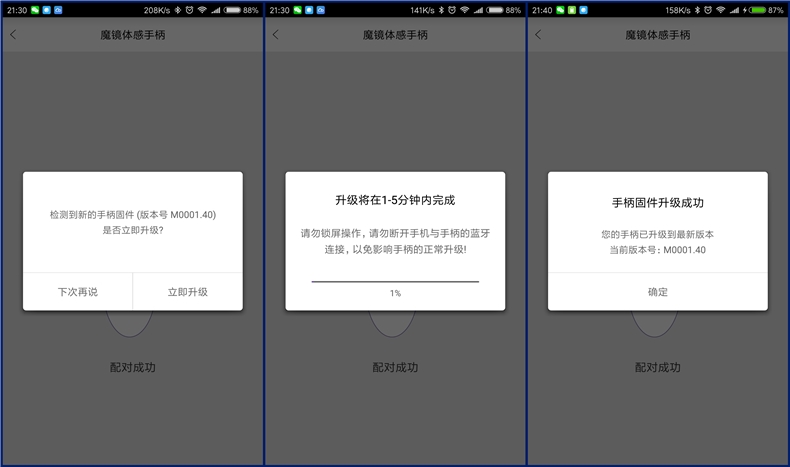This screenshot has height=467, width=790.
Task: Tap 魔镜体感手柄 title in left screen
Action: (132, 34)
